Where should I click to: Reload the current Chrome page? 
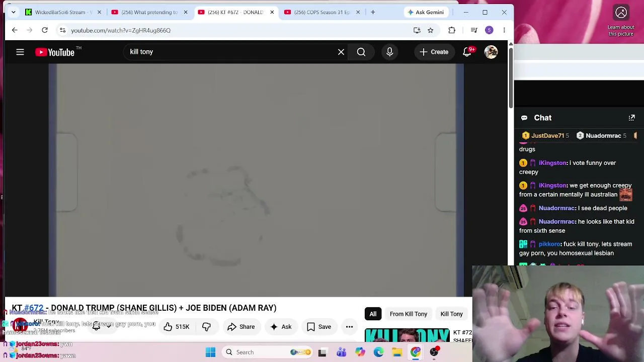pos(45,30)
